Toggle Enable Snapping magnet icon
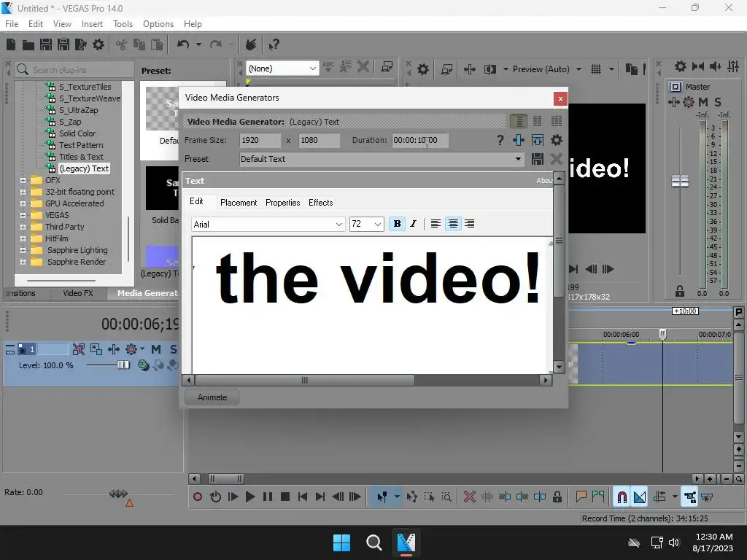The width and height of the screenshot is (747, 560). click(x=622, y=497)
